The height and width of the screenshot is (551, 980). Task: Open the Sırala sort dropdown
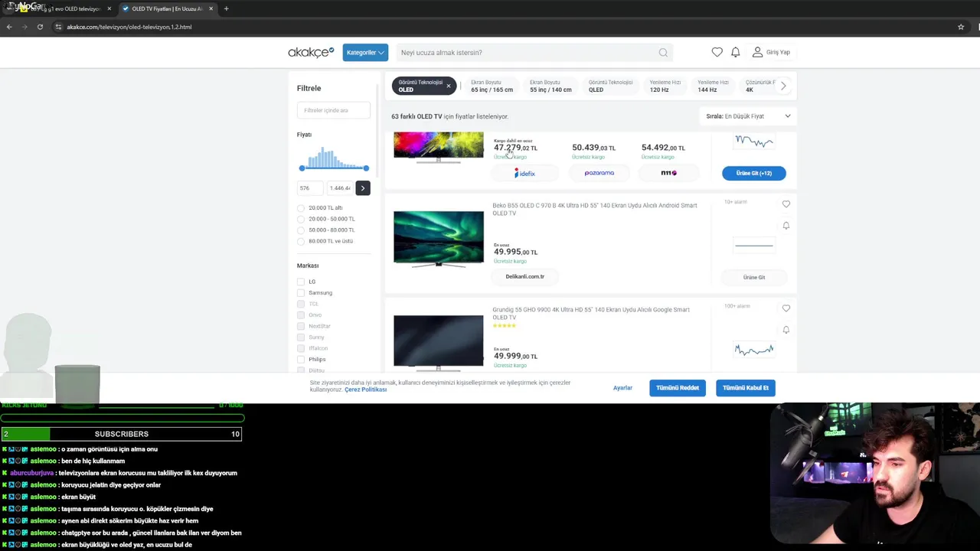748,116
